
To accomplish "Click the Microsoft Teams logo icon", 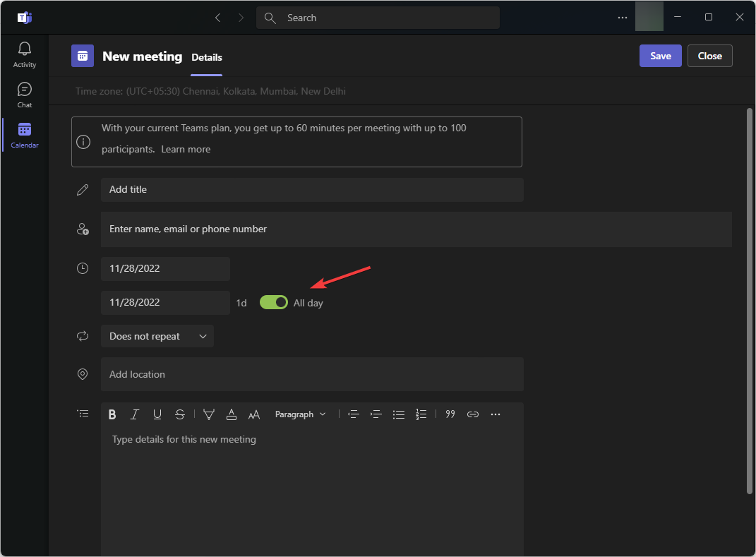I will 25,18.
